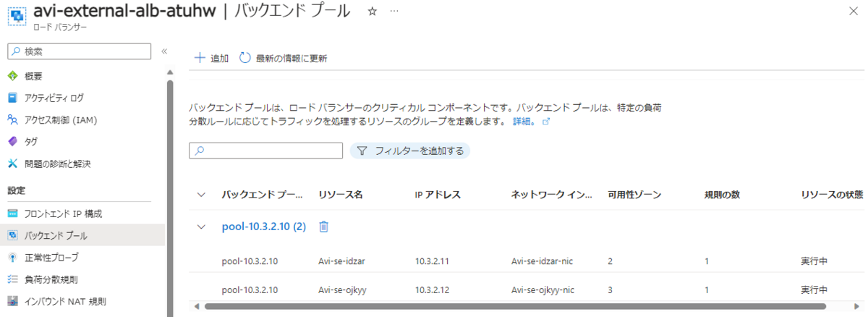Click the funnel icon in filter pill

pyautogui.click(x=362, y=151)
